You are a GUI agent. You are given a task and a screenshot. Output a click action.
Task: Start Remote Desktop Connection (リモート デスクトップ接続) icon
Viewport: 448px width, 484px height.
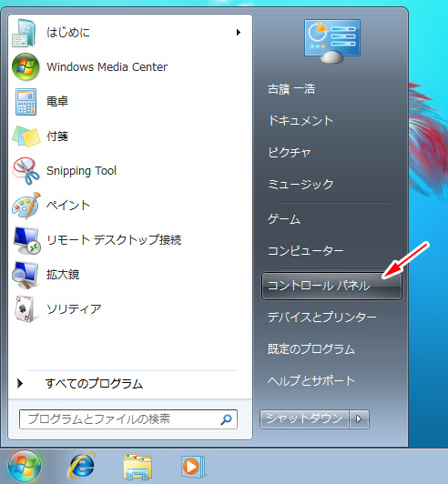(27, 240)
